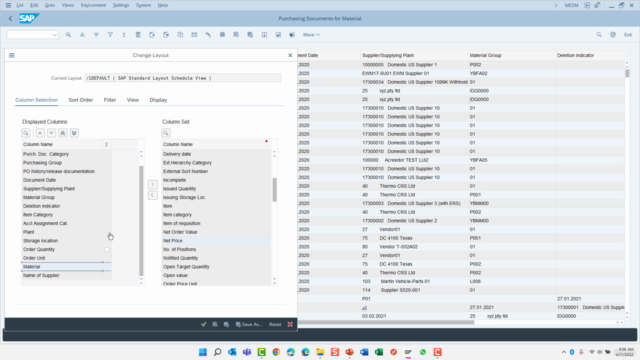Click the Exit button
The image size is (640, 360).
pyautogui.click(x=628, y=35)
